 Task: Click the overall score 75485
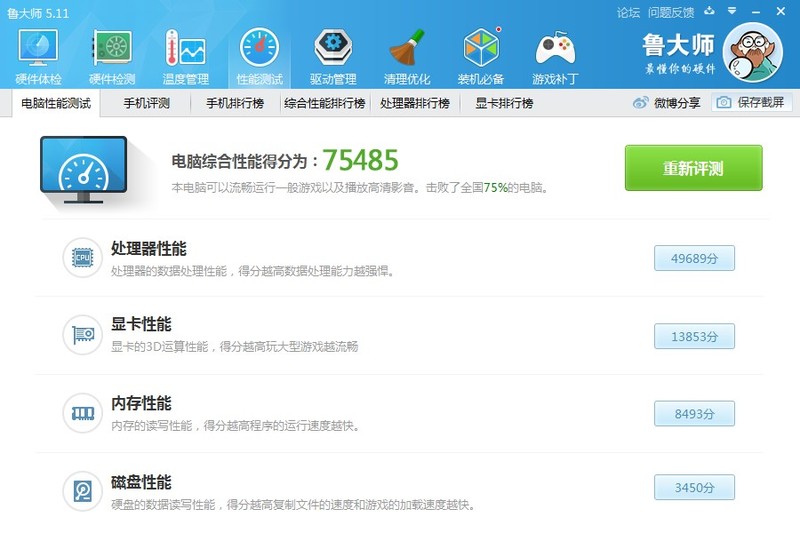[x=360, y=160]
